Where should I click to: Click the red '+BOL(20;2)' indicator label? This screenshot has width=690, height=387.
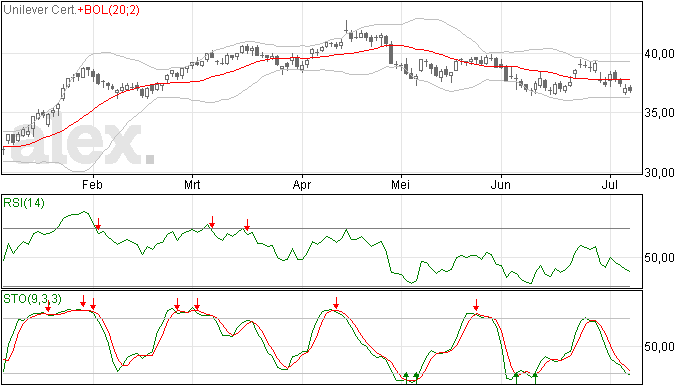(x=109, y=10)
